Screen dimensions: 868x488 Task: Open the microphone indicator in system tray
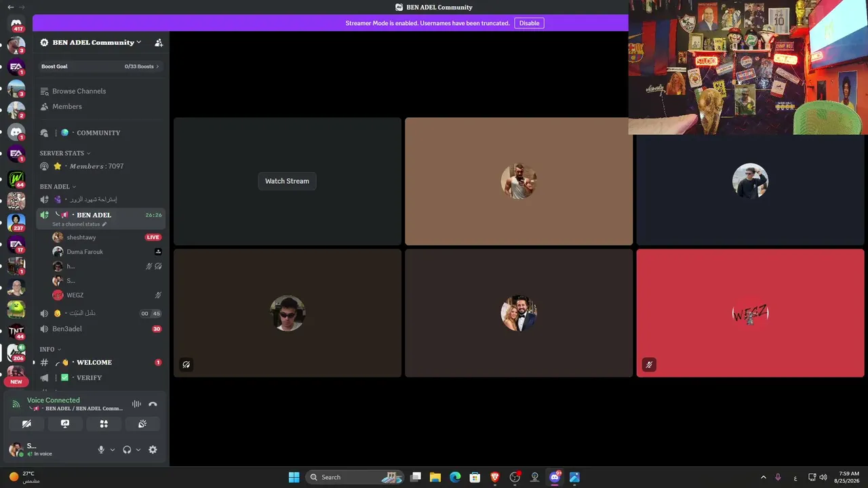(x=778, y=477)
